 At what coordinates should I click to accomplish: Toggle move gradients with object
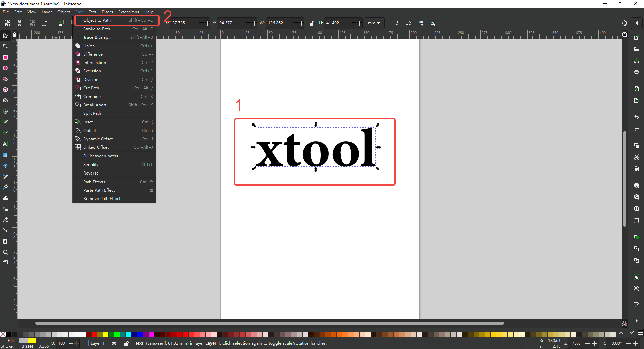421,23
